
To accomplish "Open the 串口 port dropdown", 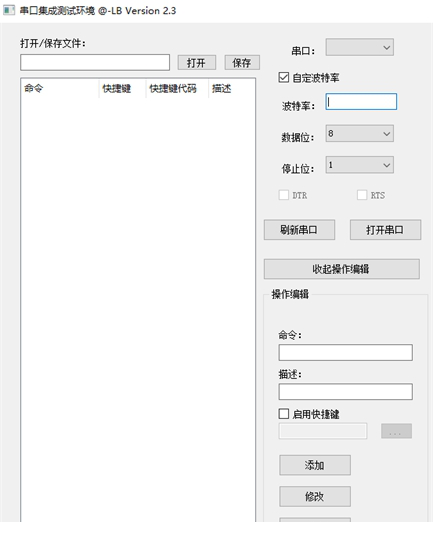I will coord(359,47).
